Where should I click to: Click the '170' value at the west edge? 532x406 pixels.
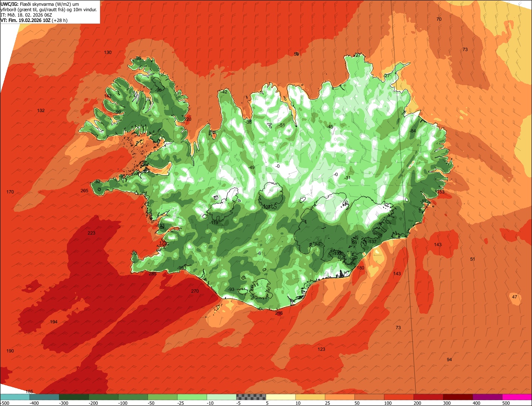(x=10, y=192)
